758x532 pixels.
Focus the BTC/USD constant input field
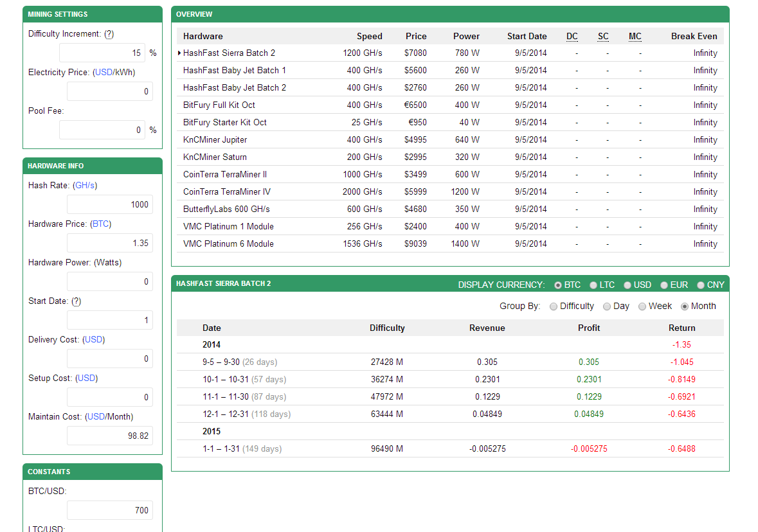pos(110,510)
